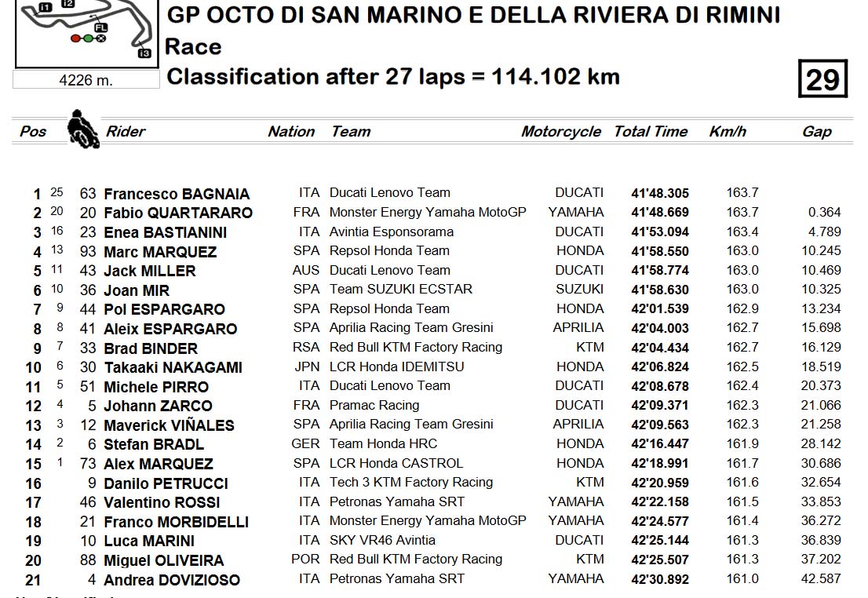Click the turn 13 marker on map
Image resolution: width=868 pixels, height=598 pixels.
click(144, 53)
